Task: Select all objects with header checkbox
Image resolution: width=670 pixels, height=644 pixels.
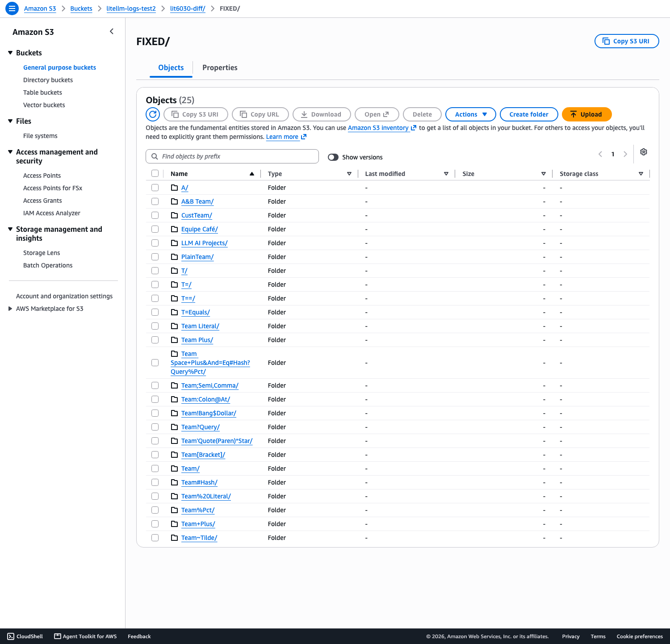Action: tap(155, 173)
